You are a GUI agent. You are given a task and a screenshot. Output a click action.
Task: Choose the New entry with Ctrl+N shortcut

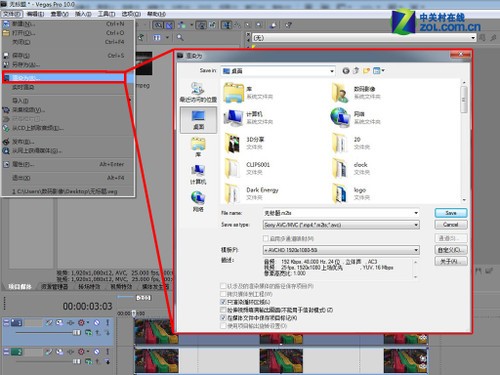pyautogui.click(x=68, y=24)
